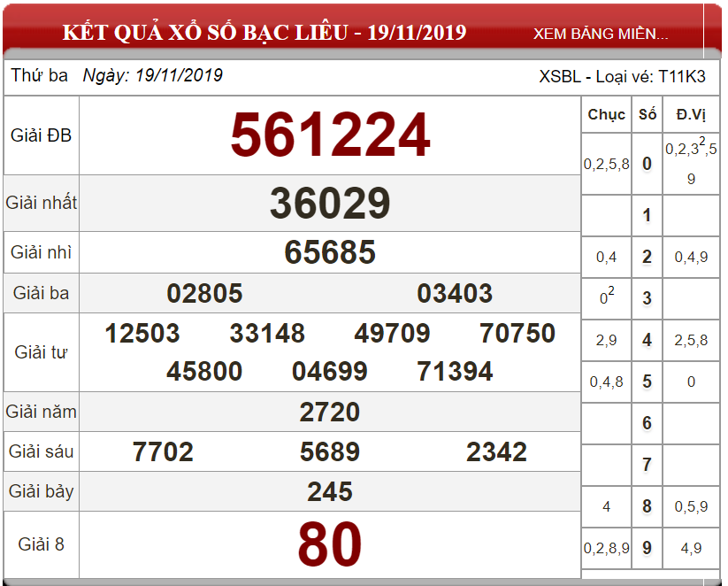Click the Chục column header
The height and width of the screenshot is (586, 728).
[606, 114]
